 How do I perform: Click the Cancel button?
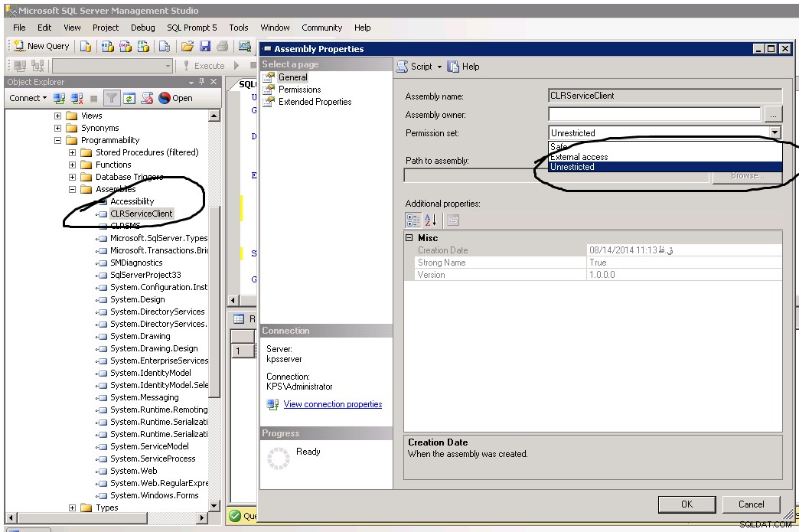tap(751, 504)
